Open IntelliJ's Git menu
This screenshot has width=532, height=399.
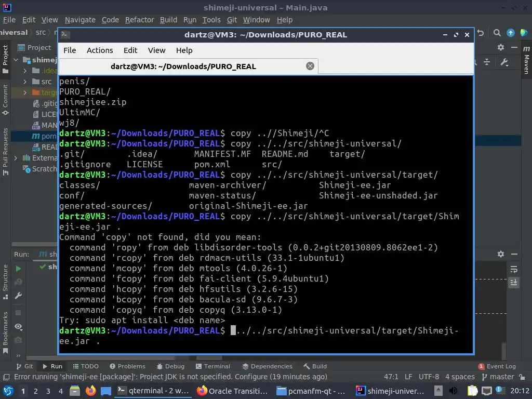pos(232,20)
